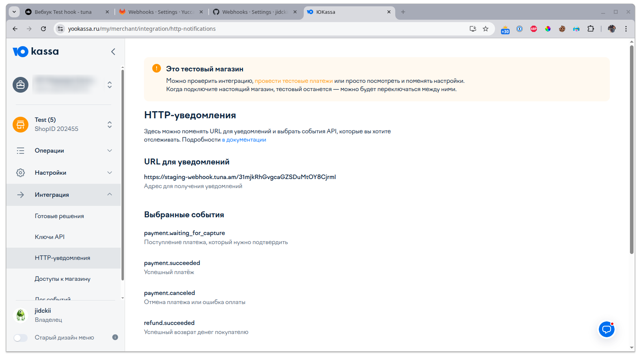The height and width of the screenshot is (364, 641).
Task: Collapse the Интеграция section chevron
Action: 110,194
